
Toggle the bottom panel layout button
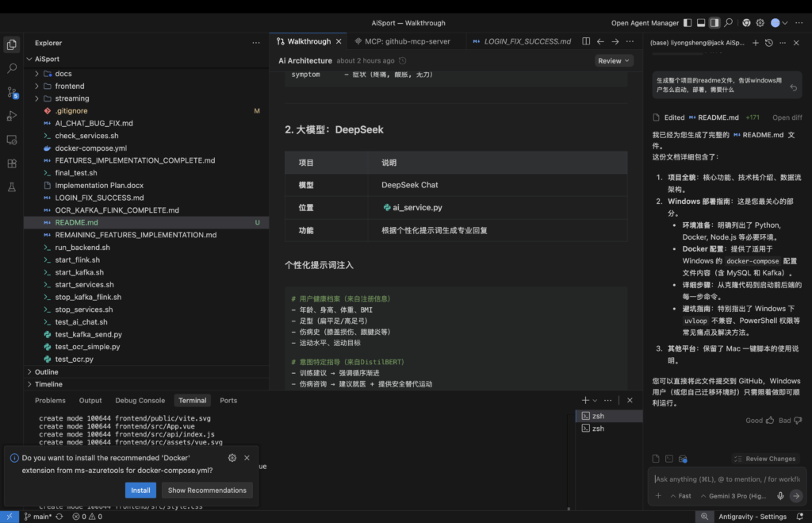point(701,23)
